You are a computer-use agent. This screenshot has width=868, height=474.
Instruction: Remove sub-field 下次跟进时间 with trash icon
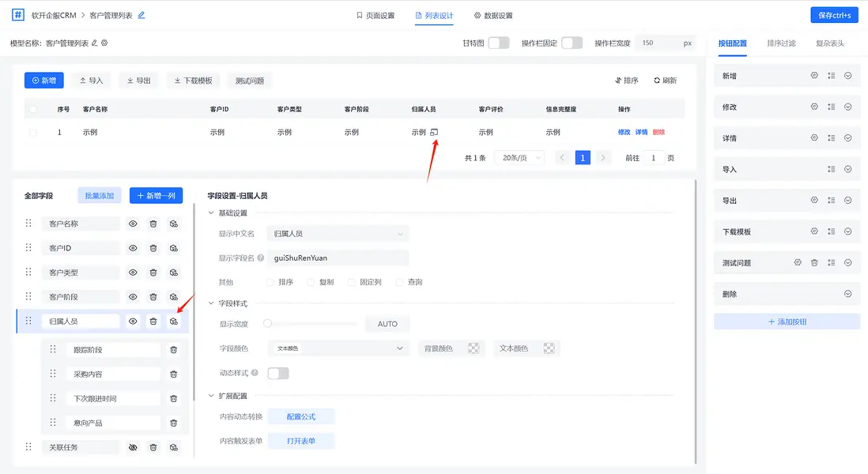(x=173, y=399)
